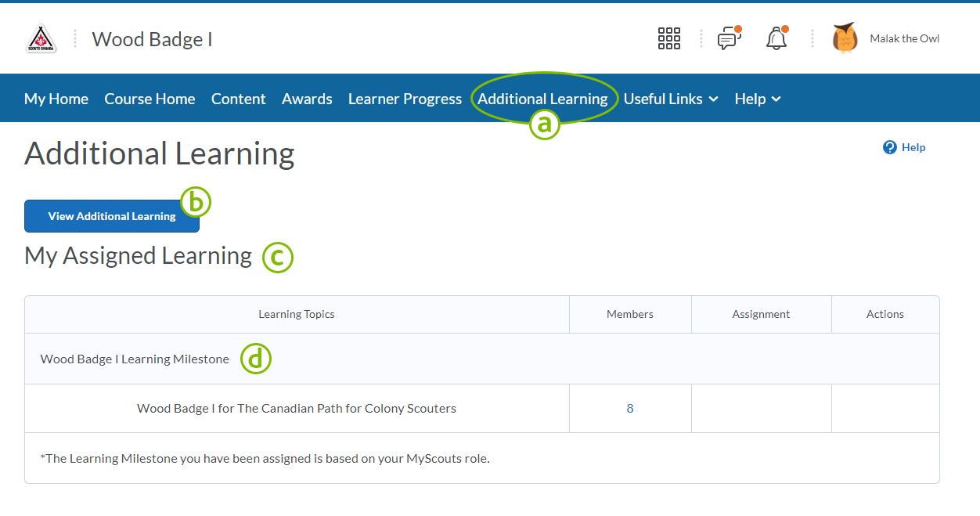Screen dimensions: 980x516
Task: Open message alerts chat icon
Action: 729,38
